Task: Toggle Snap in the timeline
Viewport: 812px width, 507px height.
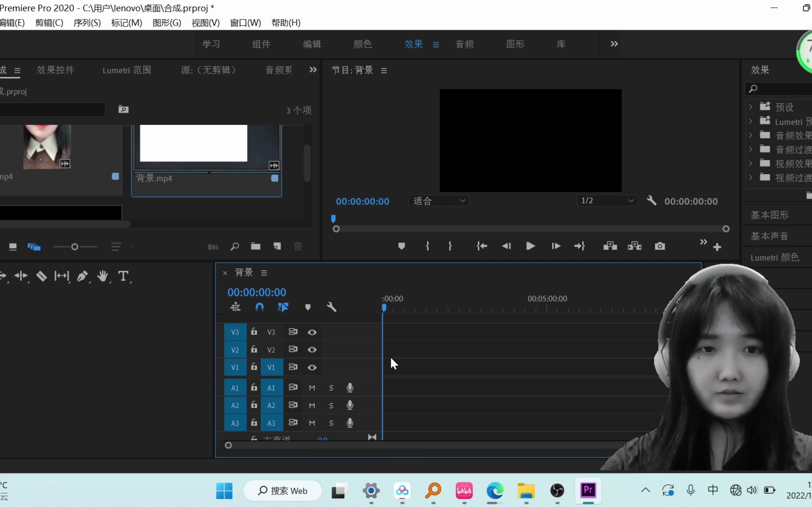Action: click(259, 307)
